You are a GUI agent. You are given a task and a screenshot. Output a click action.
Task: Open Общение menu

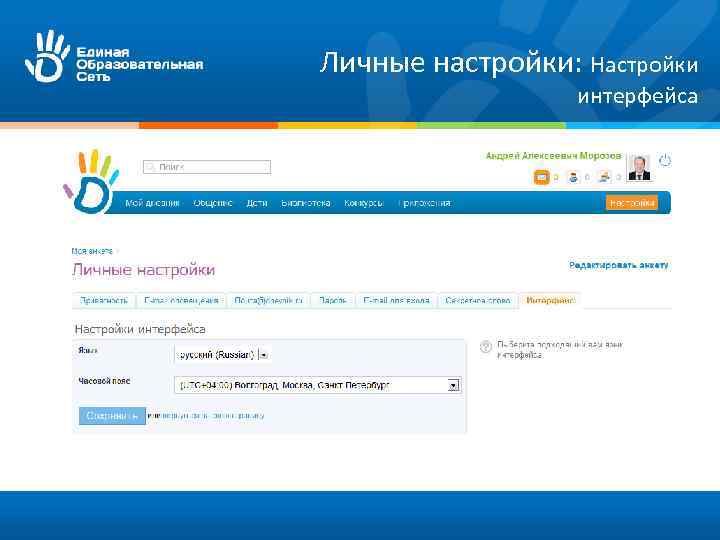pos(213,203)
